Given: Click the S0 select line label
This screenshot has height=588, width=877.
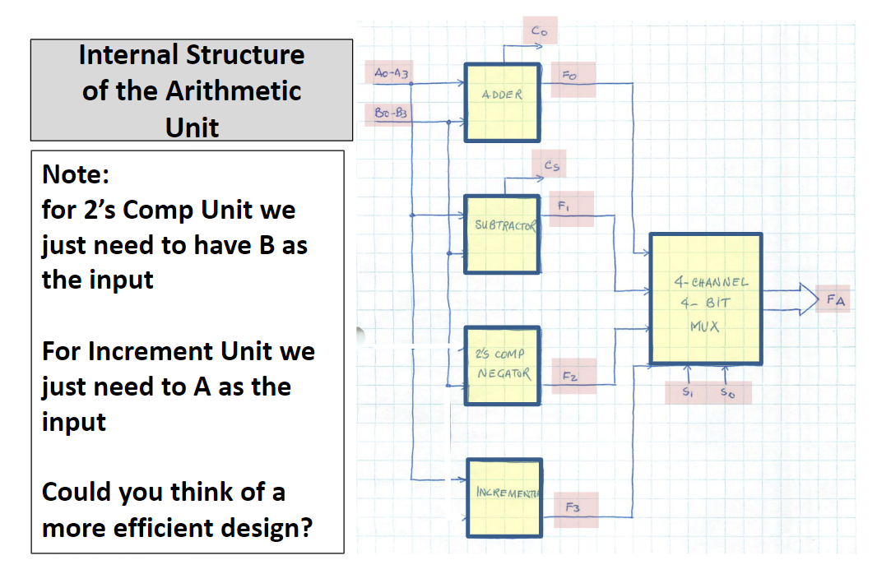Looking at the screenshot, I should pos(728,392).
